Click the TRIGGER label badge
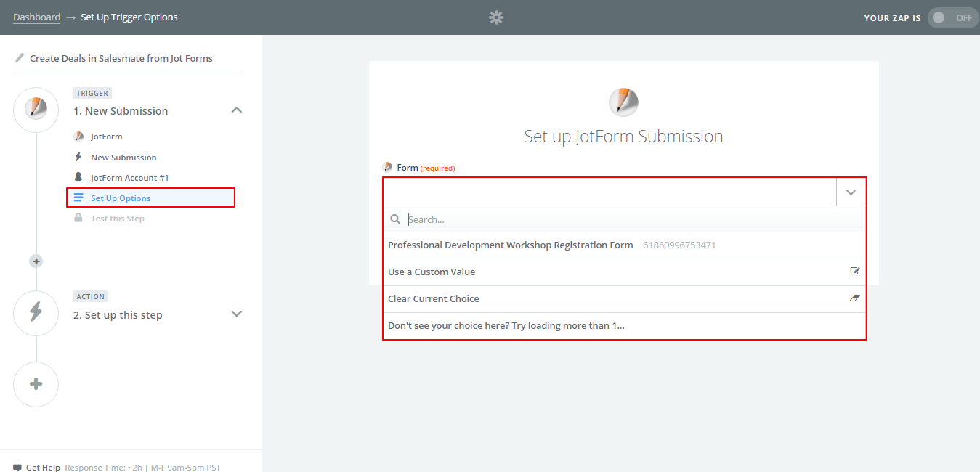This screenshot has width=980, height=472. 92,93
